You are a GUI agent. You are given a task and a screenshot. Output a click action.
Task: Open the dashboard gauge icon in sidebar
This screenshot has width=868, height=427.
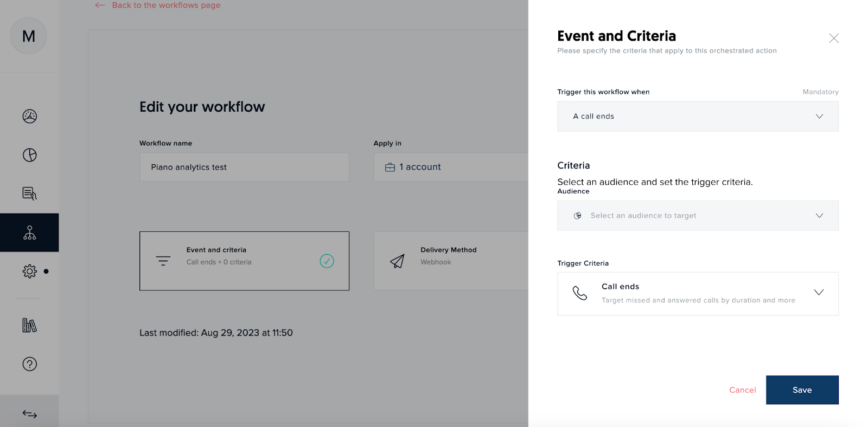click(x=29, y=116)
